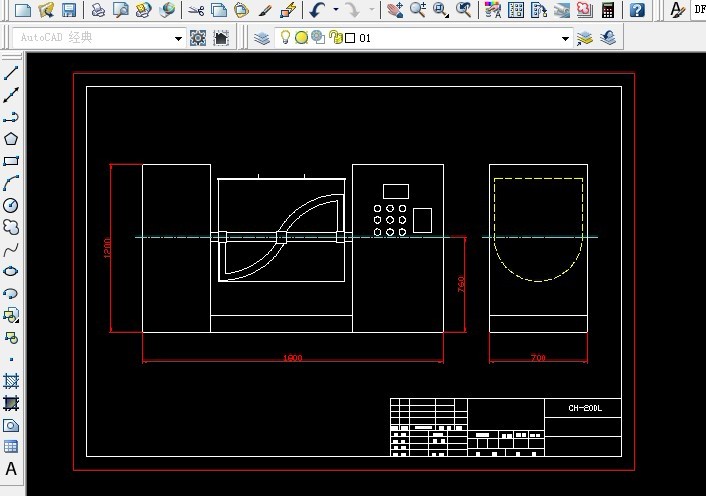Viewport: 706px width, 496px height.
Task: Select the Polygon draw tool
Action: [x=11, y=139]
